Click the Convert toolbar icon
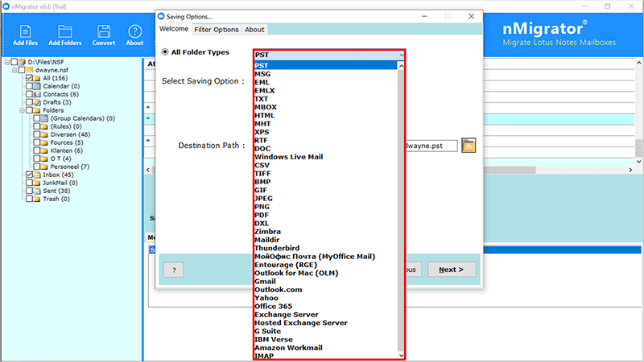644x362 pixels. point(103,33)
